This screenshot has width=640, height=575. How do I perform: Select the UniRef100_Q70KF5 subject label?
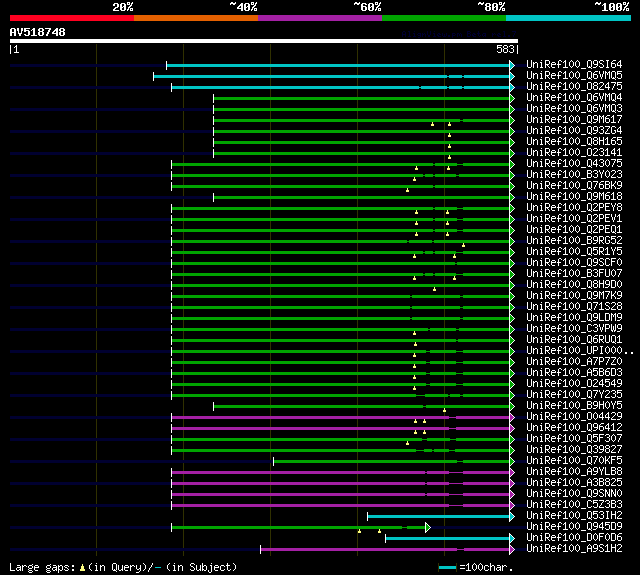574,460
